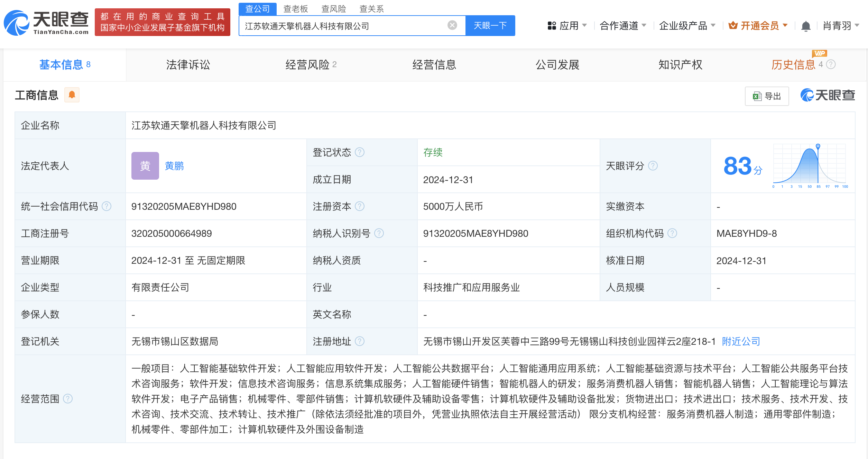868x459 pixels.
Task: Click the score distribution chart
Action: pyautogui.click(x=810, y=165)
